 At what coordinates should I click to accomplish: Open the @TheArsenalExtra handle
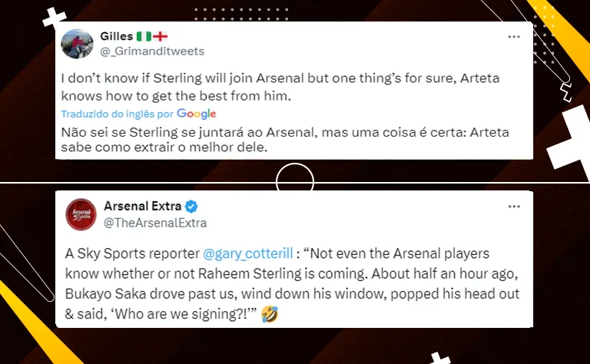coord(154,223)
